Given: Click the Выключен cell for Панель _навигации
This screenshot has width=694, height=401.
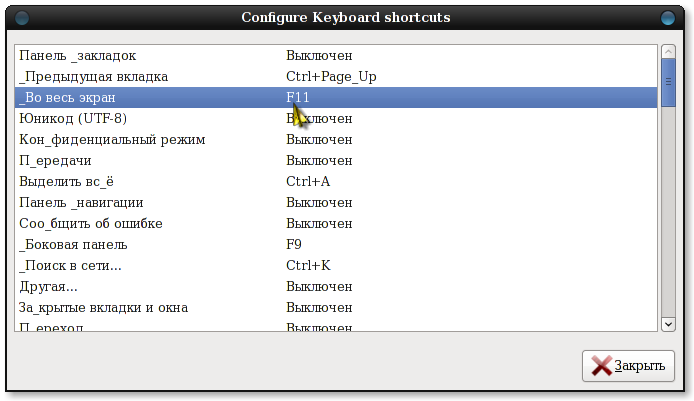Looking at the screenshot, I should pos(319,203).
